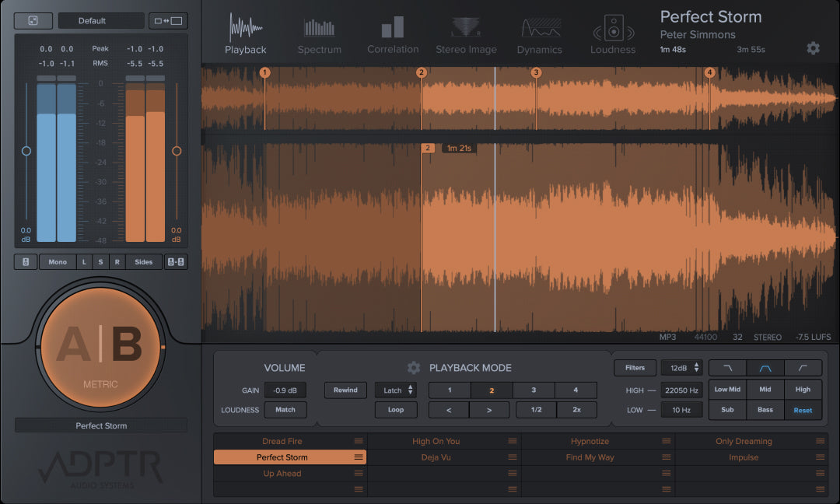Click the Rewind button

tap(345, 390)
